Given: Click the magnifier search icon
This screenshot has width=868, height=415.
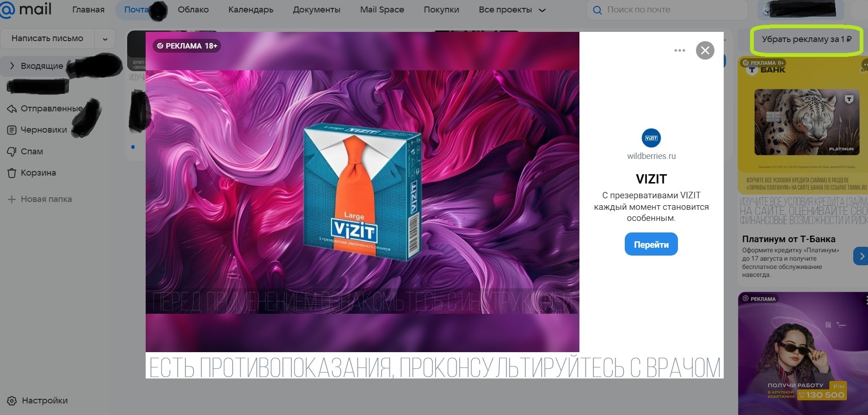Looking at the screenshot, I should [597, 10].
